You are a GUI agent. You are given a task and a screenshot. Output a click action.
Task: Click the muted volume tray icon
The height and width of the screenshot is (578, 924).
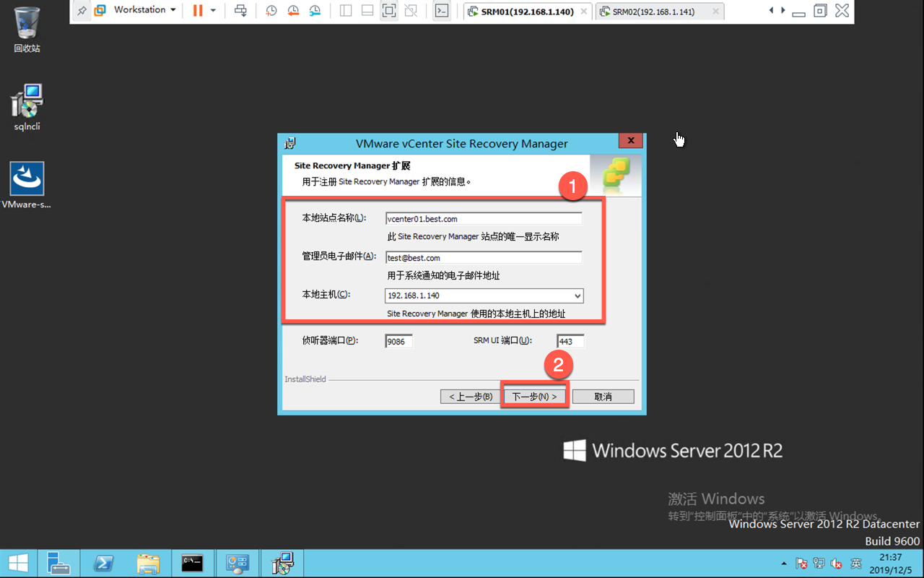(x=837, y=564)
